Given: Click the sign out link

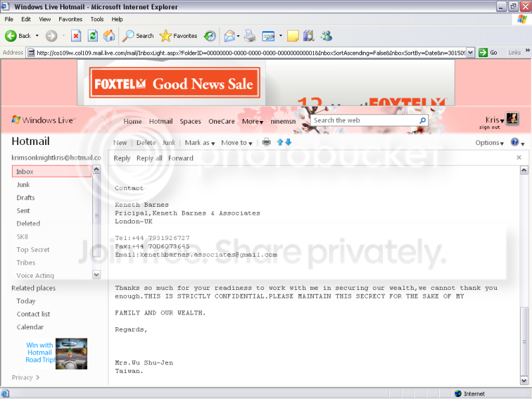Looking at the screenshot, I should (x=489, y=128).
